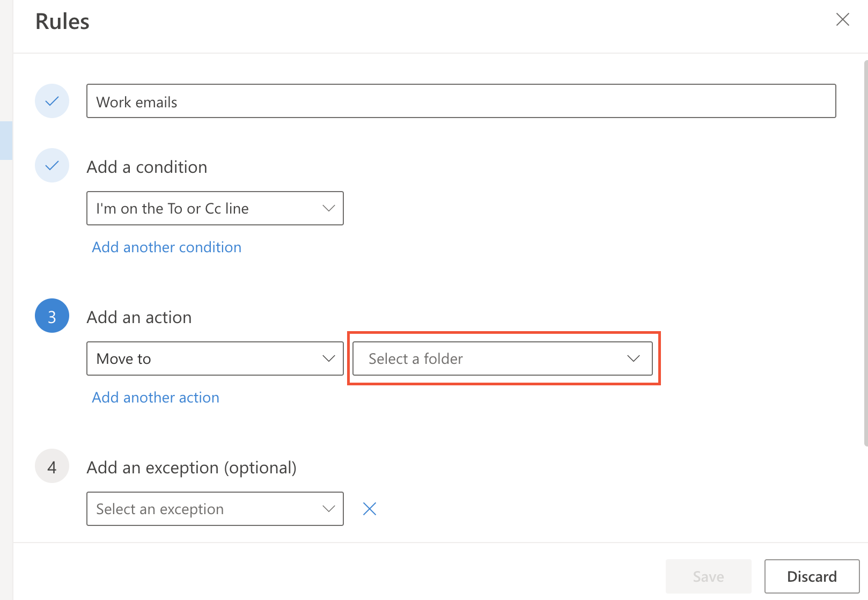Viewport: 868px width, 600px height.
Task: Edit the rule name Work emails field
Action: click(x=461, y=101)
